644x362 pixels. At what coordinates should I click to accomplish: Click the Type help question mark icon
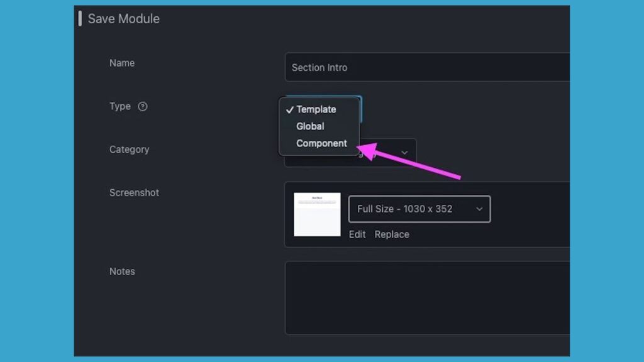143,107
